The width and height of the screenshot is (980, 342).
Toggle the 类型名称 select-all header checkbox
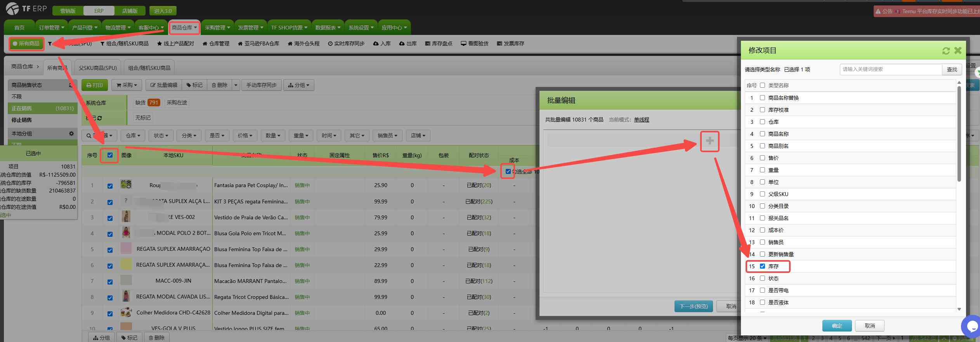click(x=762, y=85)
